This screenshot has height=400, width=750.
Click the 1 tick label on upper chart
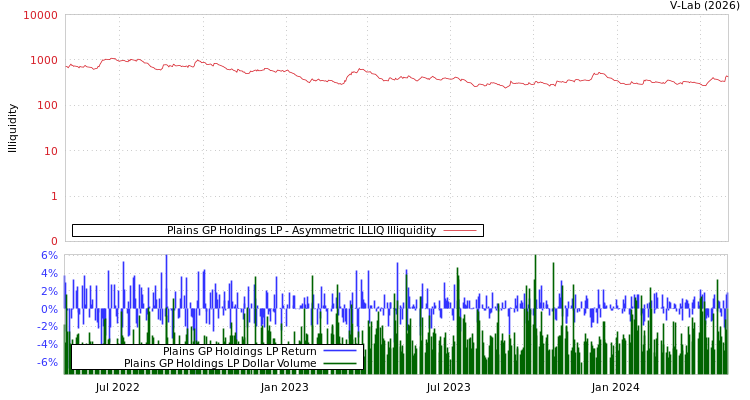click(54, 197)
